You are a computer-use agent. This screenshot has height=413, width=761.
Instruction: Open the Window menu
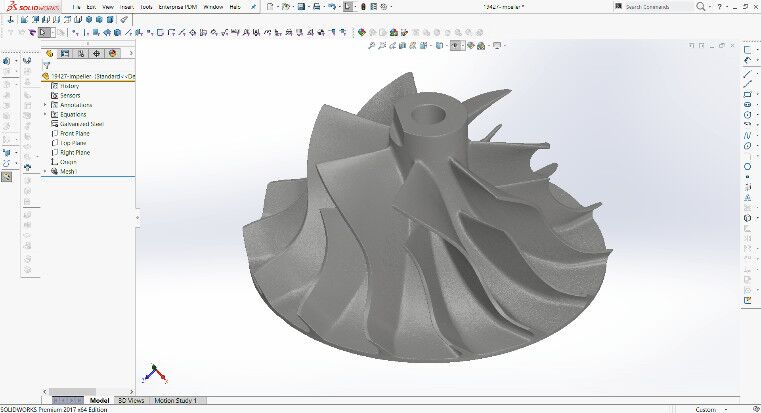[213, 7]
